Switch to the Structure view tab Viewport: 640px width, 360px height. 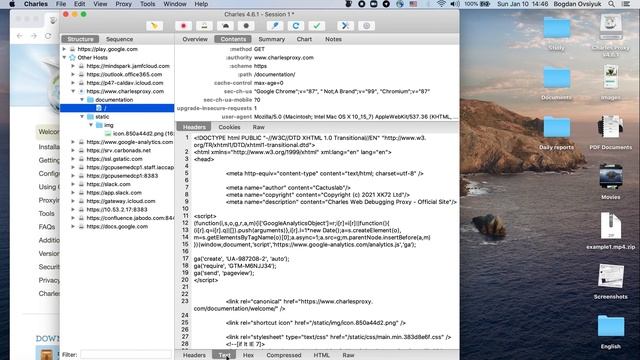coord(80,39)
